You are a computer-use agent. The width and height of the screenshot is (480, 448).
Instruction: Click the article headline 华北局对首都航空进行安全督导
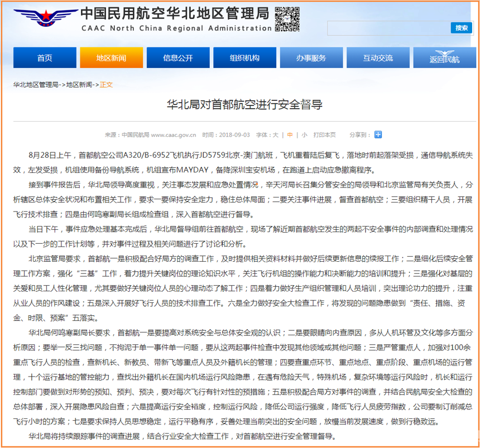(x=244, y=105)
